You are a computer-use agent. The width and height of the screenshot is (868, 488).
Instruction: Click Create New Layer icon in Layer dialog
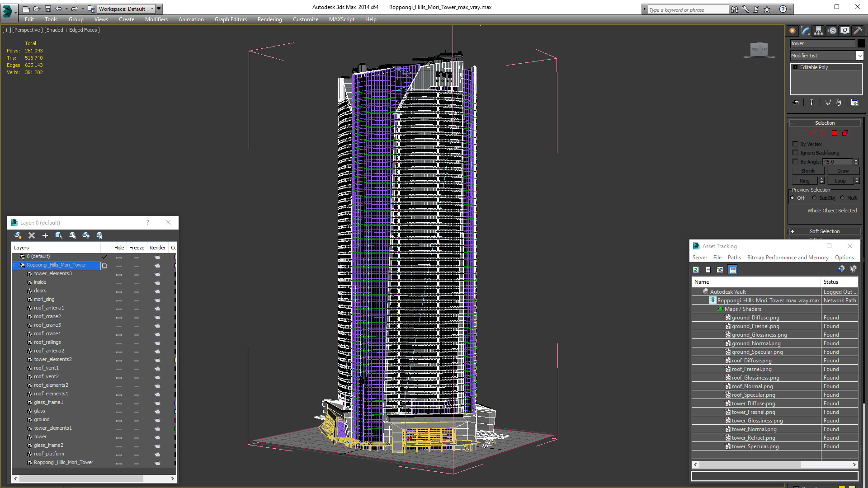click(x=18, y=235)
